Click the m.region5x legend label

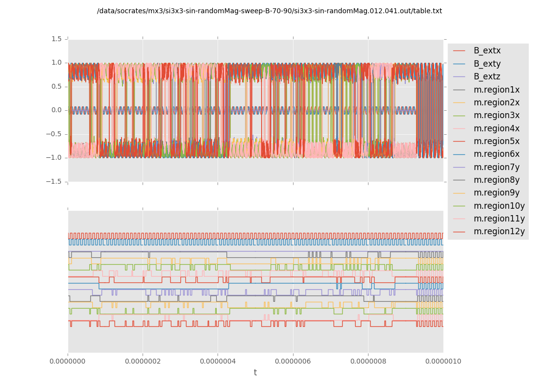pyautogui.click(x=496, y=141)
